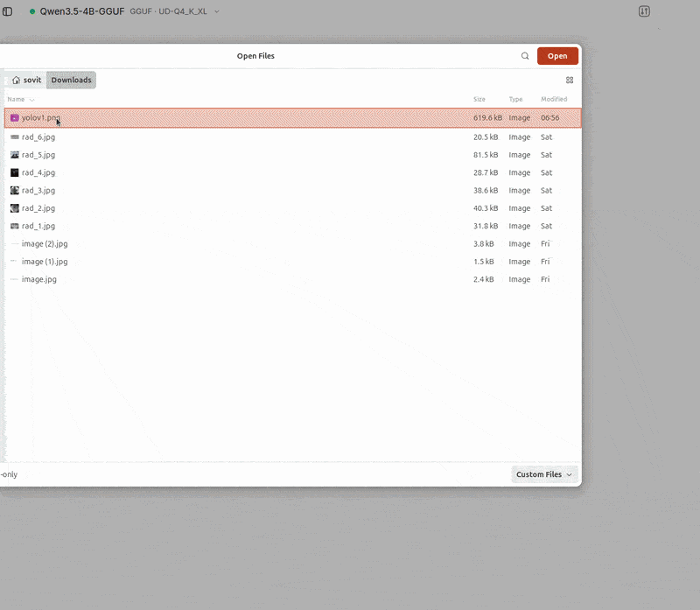The width and height of the screenshot is (700, 610).
Task: Sort files by Modified column
Action: (554, 99)
